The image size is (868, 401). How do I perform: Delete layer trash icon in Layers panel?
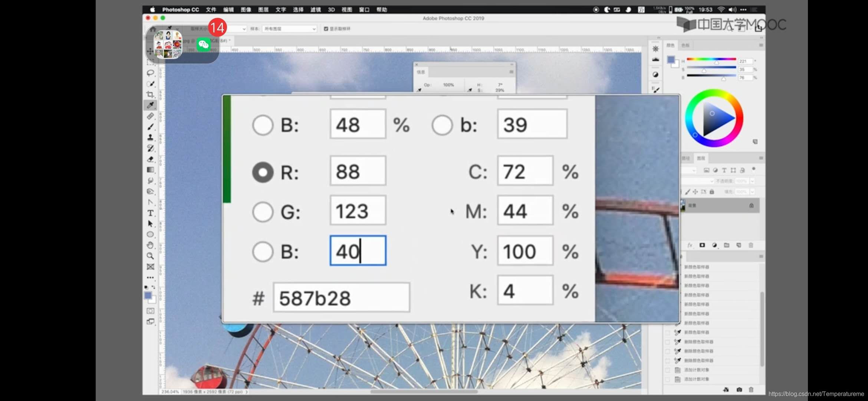coord(751,245)
